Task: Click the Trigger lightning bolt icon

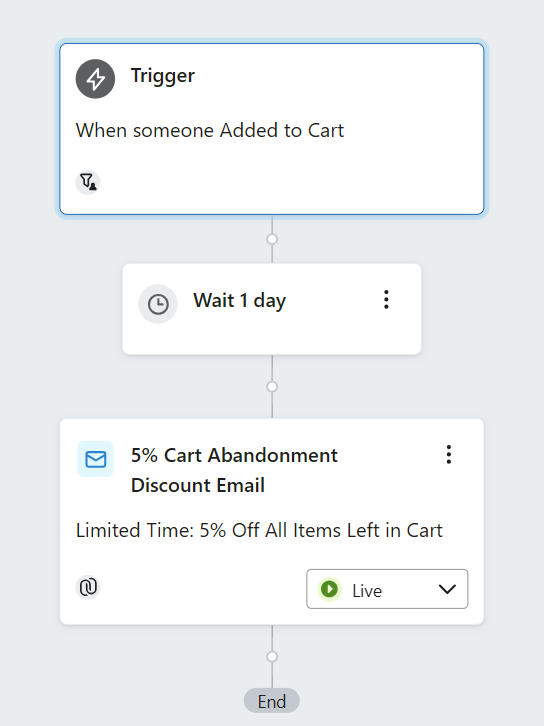Action: click(95, 79)
